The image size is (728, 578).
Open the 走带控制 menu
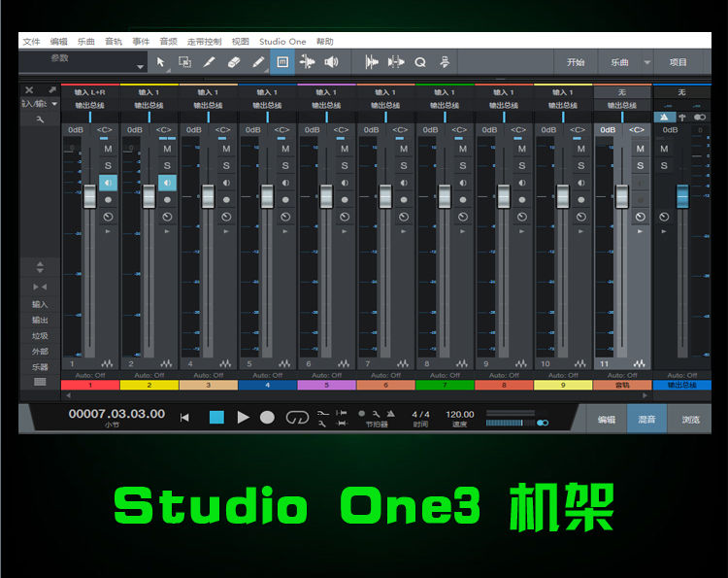[204, 42]
